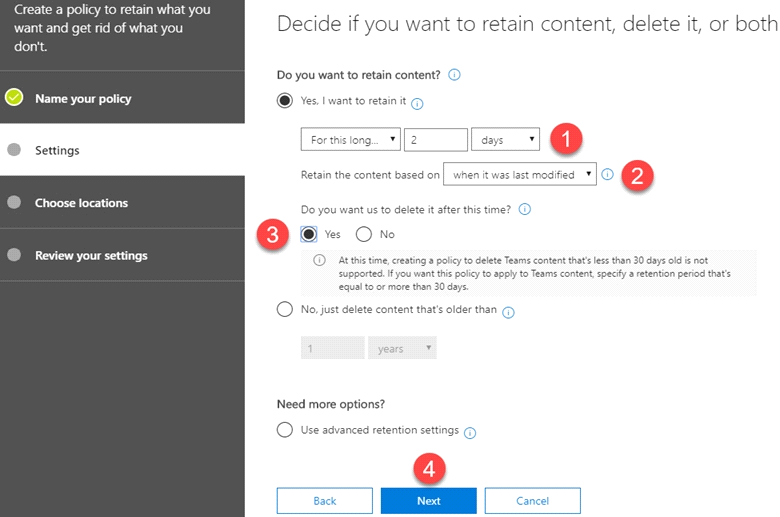Click info icon beside 'Do you want to retain content?'
The width and height of the screenshot is (780, 517).
[454, 75]
